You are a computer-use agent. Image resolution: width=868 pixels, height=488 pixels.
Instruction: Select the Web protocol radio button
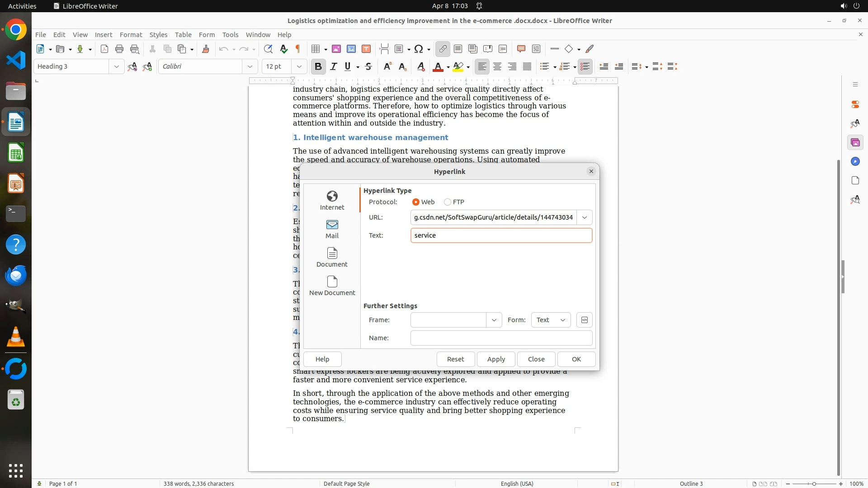point(415,202)
